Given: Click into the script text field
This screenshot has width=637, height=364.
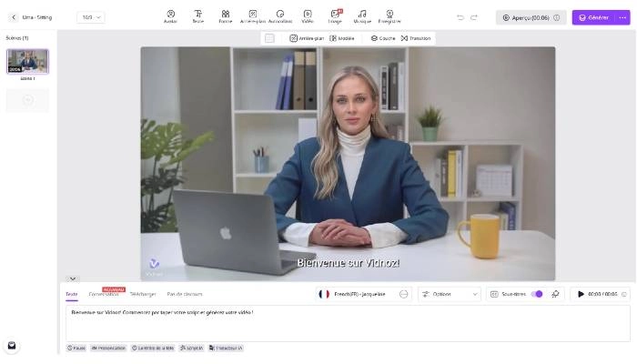Looking at the screenshot, I should (348, 323).
